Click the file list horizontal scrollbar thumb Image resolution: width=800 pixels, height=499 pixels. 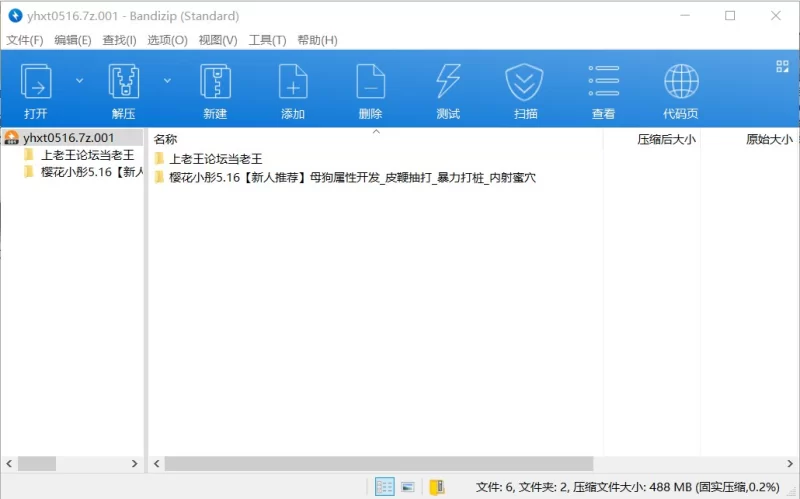[x=379, y=463]
